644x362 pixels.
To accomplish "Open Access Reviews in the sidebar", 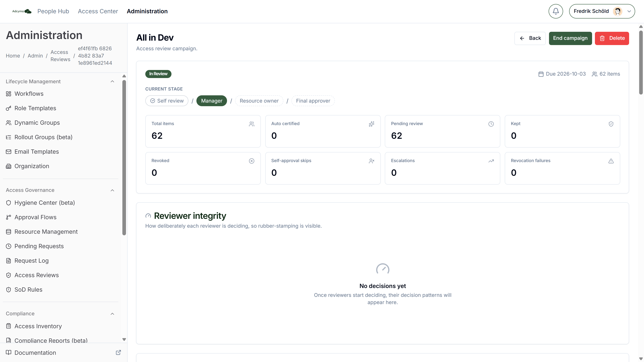I will pyautogui.click(x=36, y=275).
